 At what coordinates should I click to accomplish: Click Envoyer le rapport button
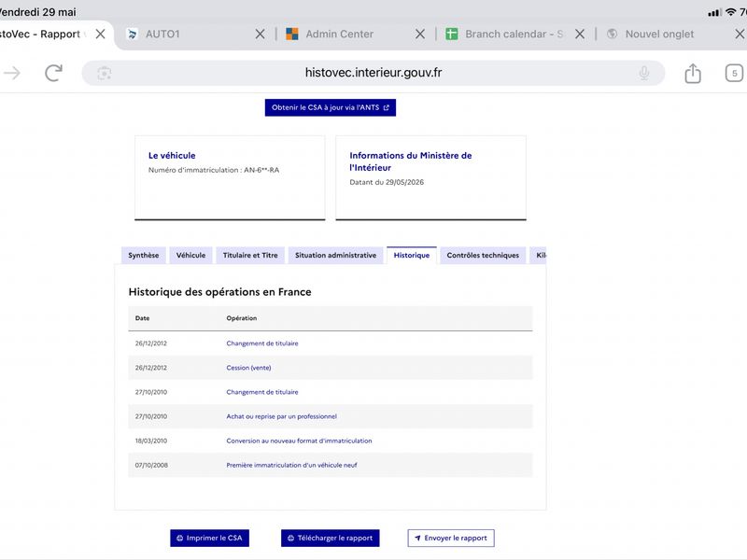[x=451, y=539]
